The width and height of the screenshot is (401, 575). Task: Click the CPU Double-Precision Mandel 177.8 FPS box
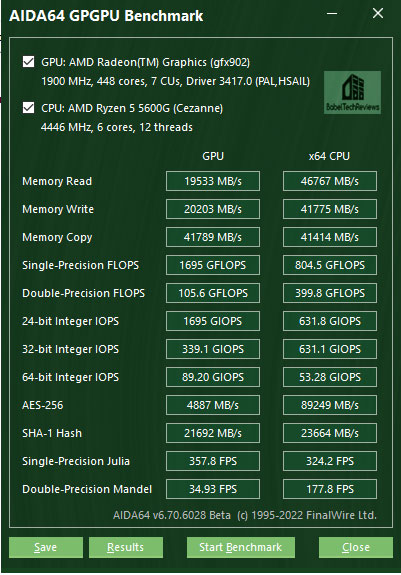tap(330, 489)
